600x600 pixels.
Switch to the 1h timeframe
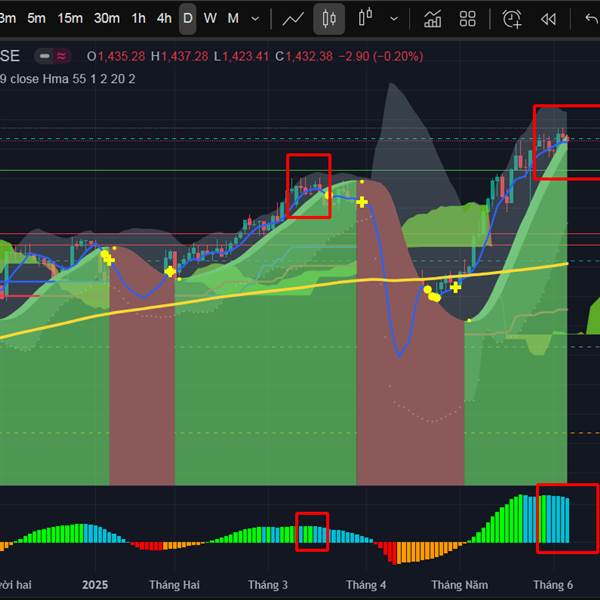138,18
